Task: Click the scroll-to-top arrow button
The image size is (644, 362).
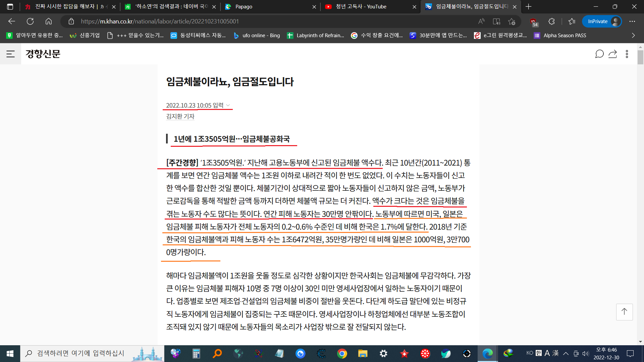Action: [624, 312]
